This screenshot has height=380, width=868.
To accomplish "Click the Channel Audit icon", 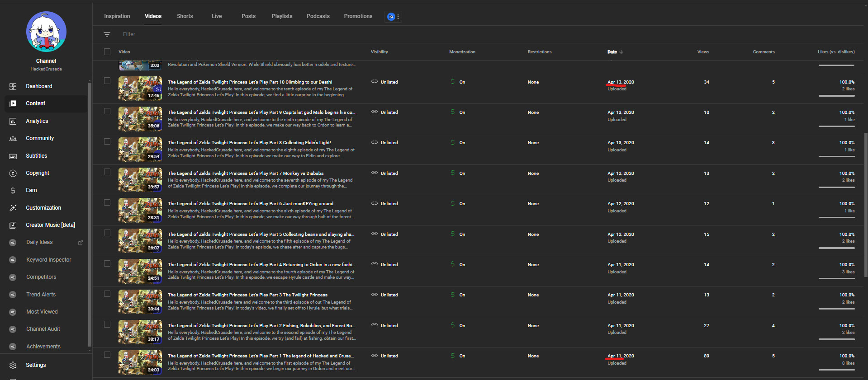I will (13, 329).
